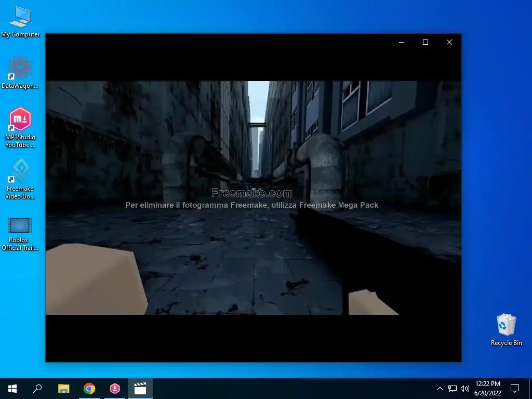532x399 pixels.
Task: Select Roblox Official Trailer video file
Action: pos(20,234)
